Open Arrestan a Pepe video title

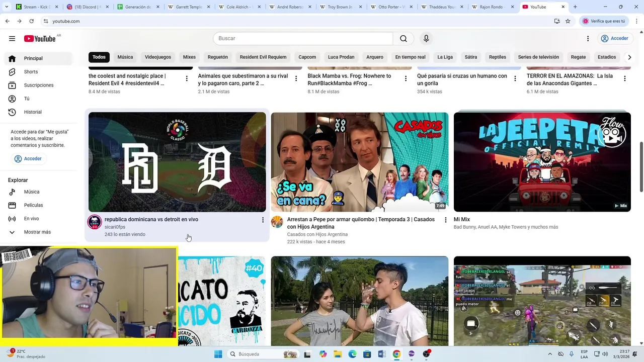coord(361,223)
